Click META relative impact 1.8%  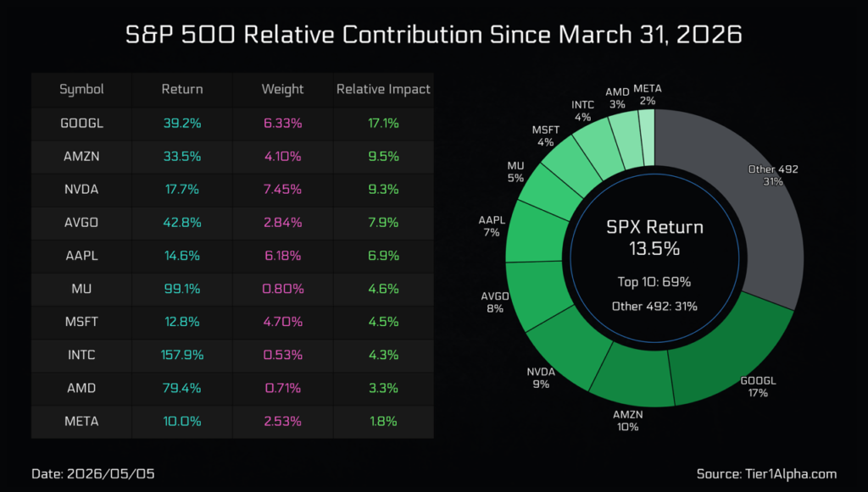coord(383,421)
